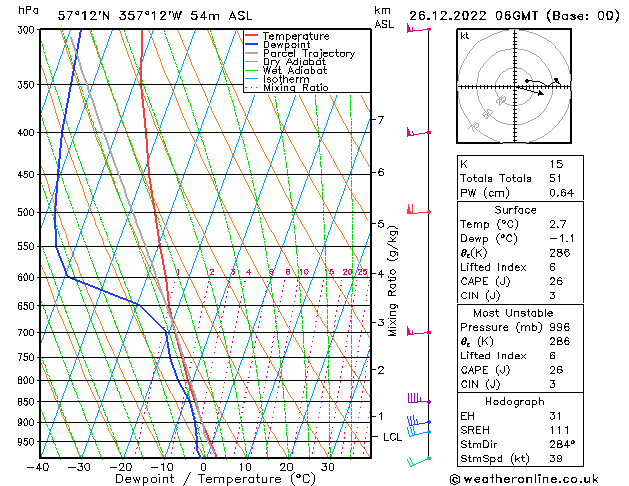Click the StmSpd (kt) value 39
Viewport: 629px width, 486px height.
(x=556, y=458)
